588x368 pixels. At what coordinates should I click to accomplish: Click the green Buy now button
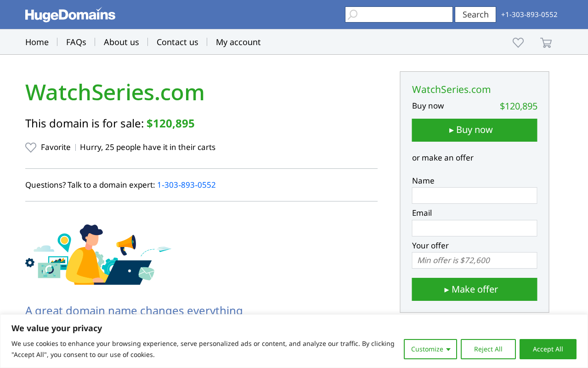coord(475,130)
